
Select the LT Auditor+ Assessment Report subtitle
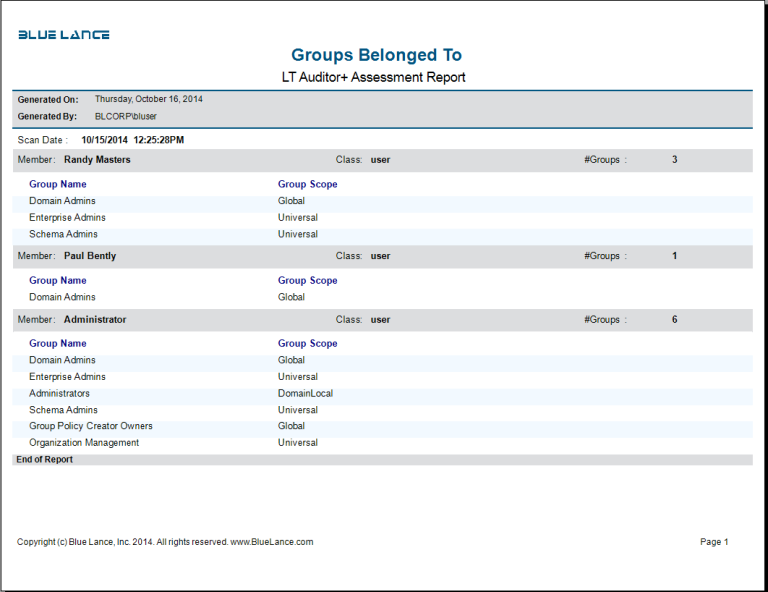point(374,77)
